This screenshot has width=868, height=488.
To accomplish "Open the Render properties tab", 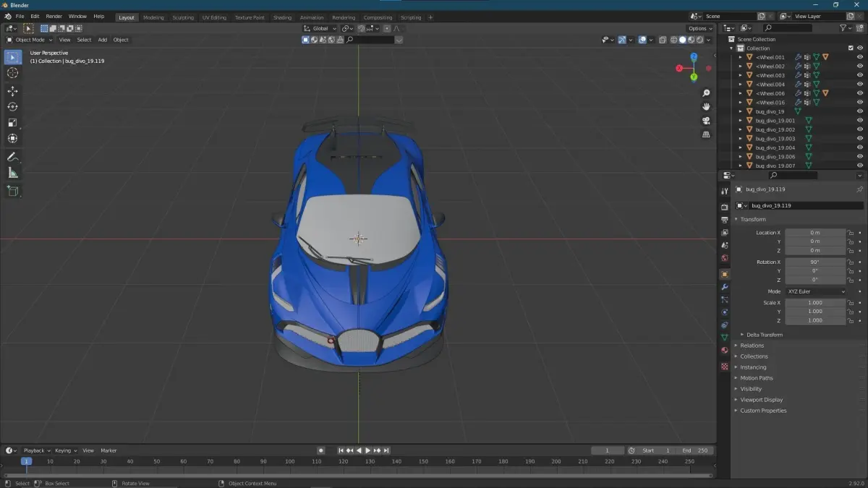I will pyautogui.click(x=725, y=207).
